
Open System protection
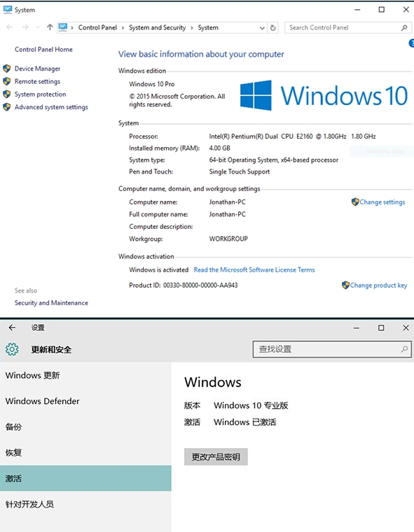point(40,94)
